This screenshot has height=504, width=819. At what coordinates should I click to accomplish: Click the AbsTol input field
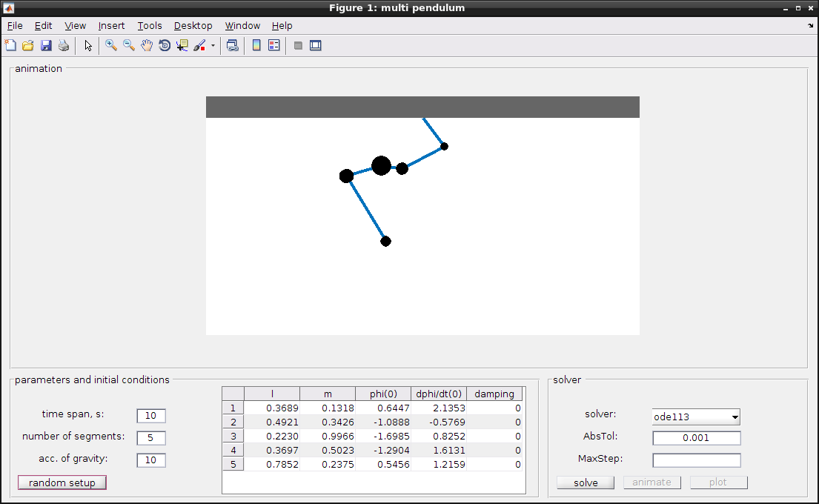(x=696, y=438)
